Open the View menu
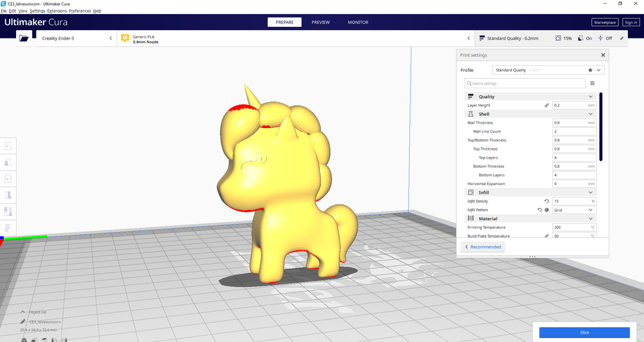Screen dimensions: 644x342 [23, 11]
